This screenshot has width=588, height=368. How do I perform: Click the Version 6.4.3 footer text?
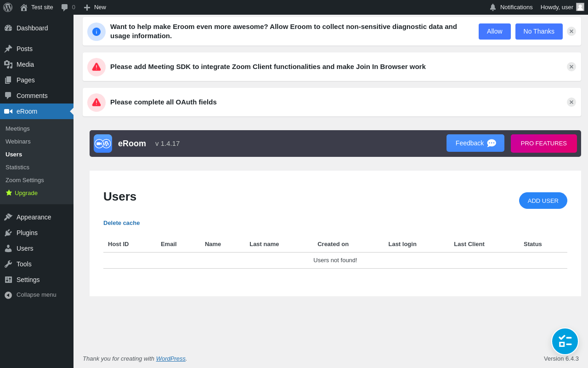pyautogui.click(x=561, y=359)
